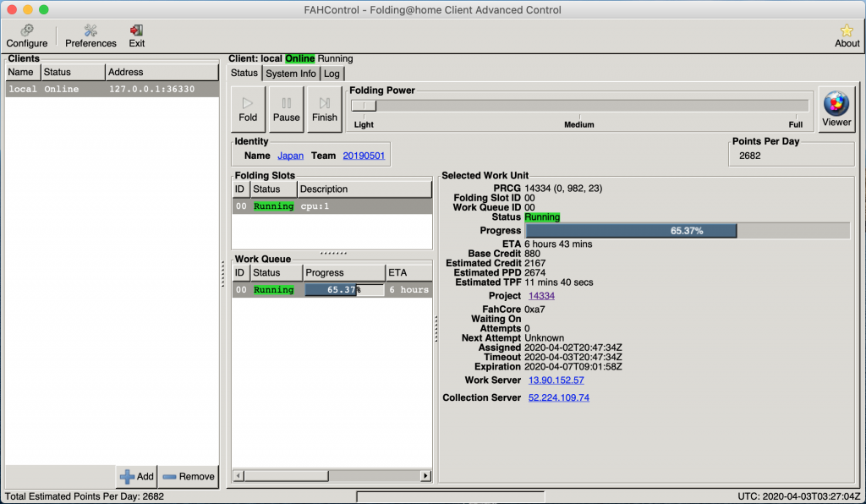This screenshot has height=504, width=866.
Task: Click the FahCore value 0xa7
Action: tap(534, 310)
